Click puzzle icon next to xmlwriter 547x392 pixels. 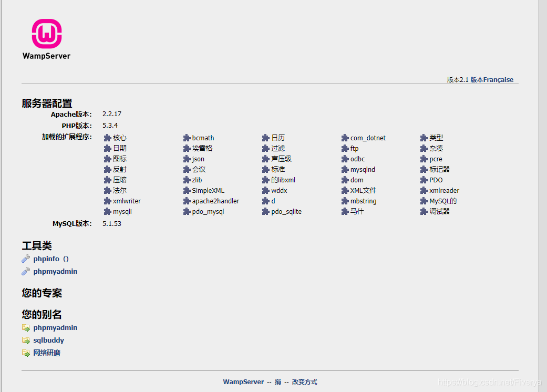107,201
